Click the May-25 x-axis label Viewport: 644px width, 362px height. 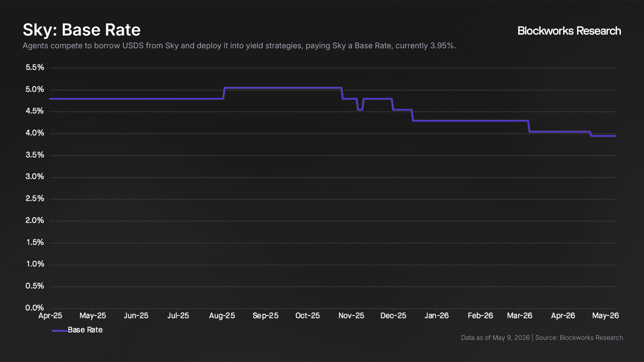(93, 316)
